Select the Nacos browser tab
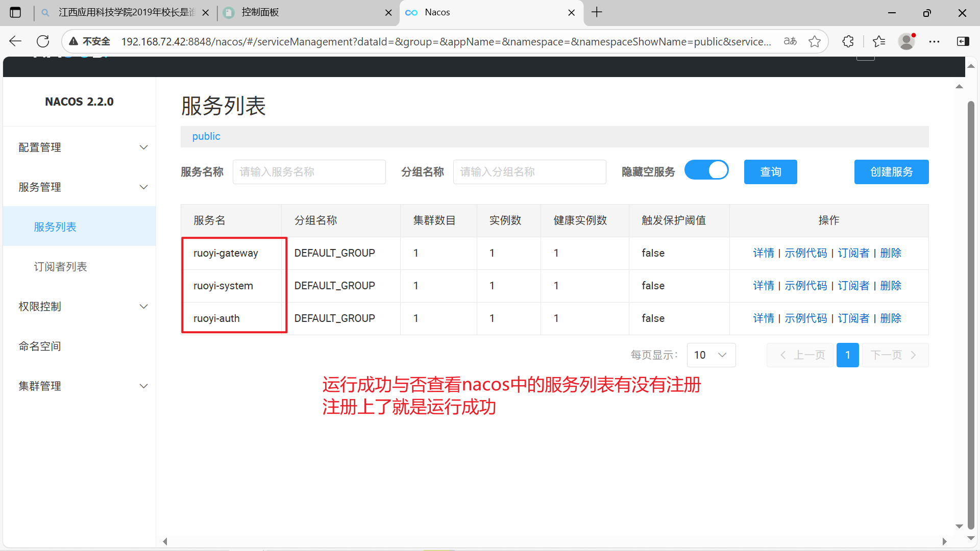This screenshot has width=980, height=551. [490, 12]
